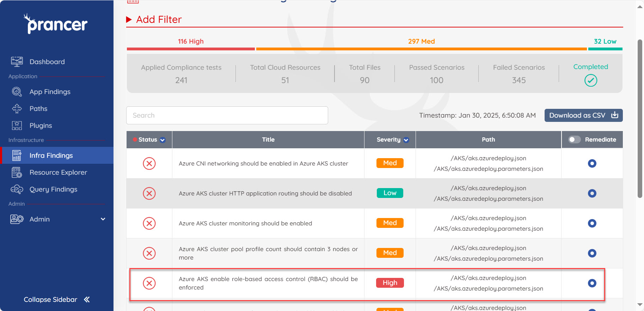
Task: Click the red High severity bar
Action: click(191, 49)
